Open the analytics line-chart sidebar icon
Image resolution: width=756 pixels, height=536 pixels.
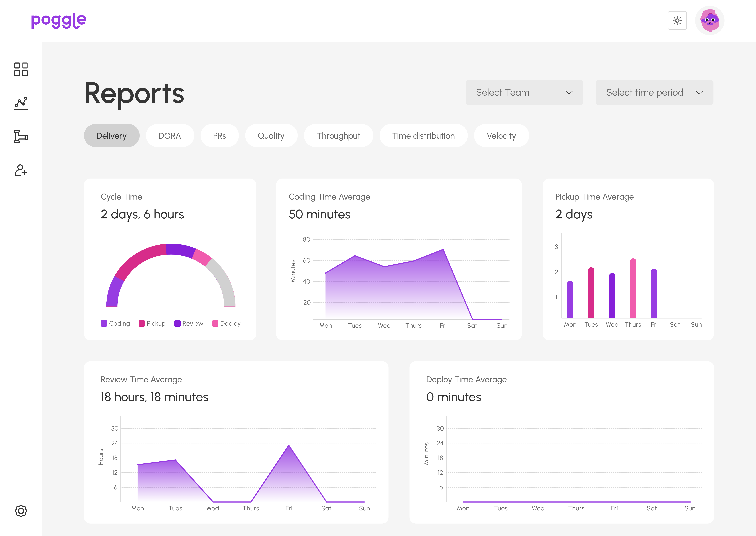click(21, 103)
